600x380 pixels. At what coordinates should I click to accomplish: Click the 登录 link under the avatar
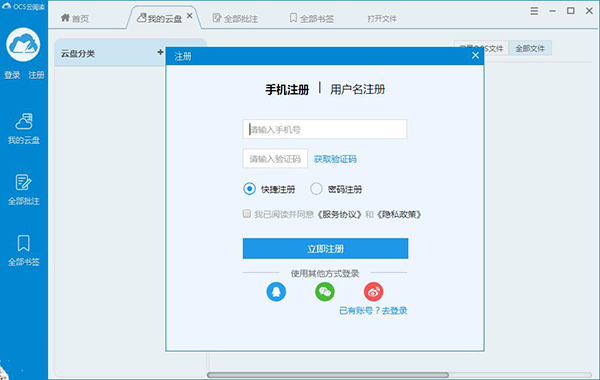pos(12,75)
